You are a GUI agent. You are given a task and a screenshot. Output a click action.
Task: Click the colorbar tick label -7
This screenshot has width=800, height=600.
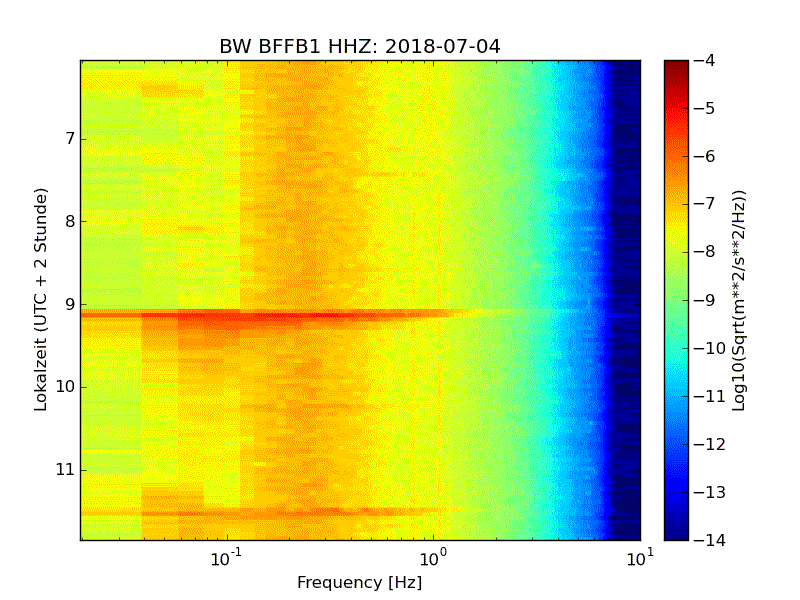pos(704,205)
